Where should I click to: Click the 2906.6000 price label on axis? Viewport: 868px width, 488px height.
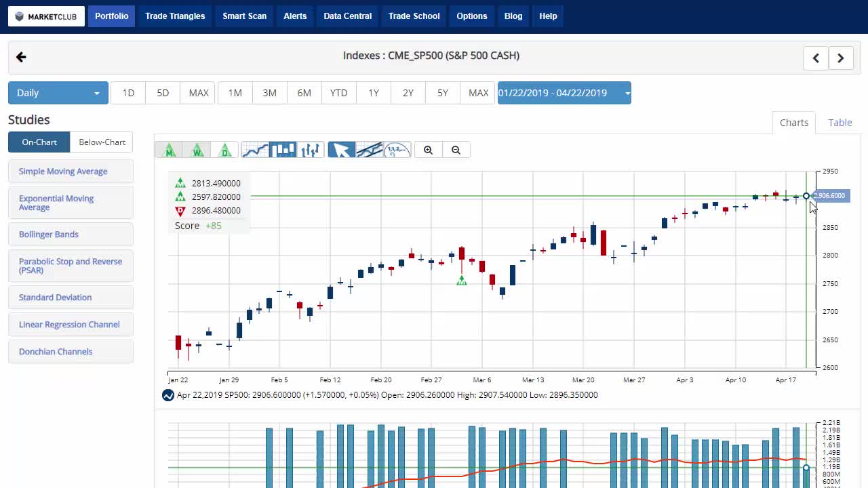(x=830, y=196)
